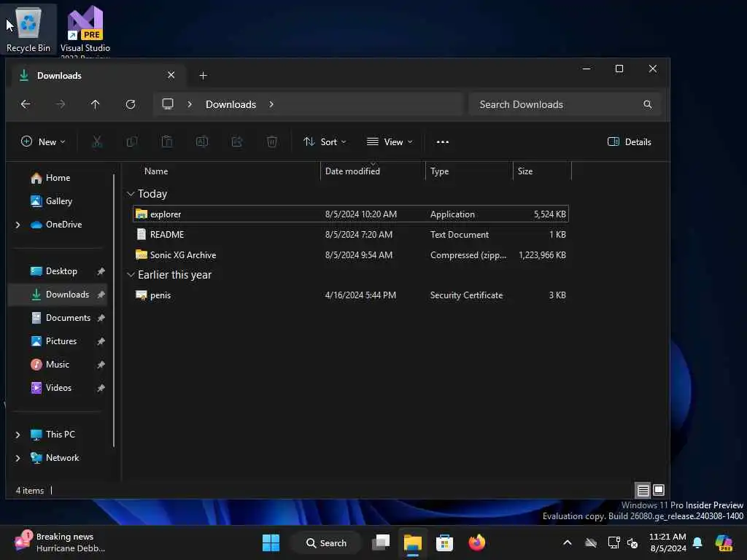
Task: Switch to details list view icon in status bar
Action: tap(643, 490)
